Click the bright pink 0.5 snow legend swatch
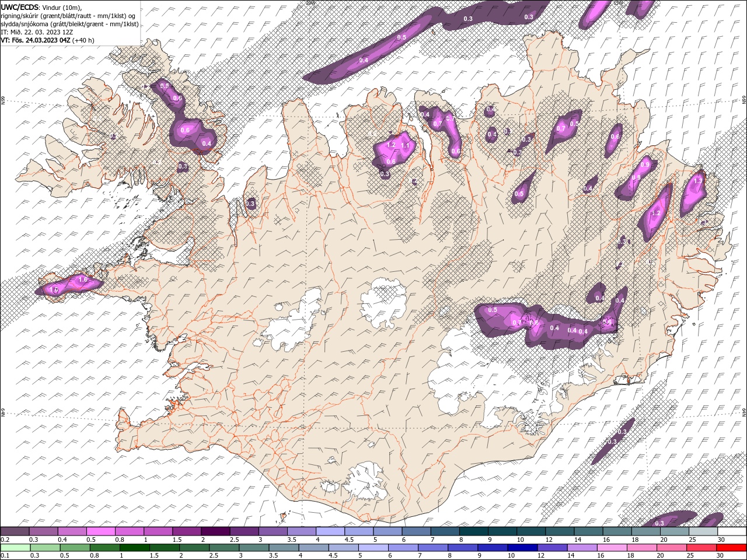Viewport: 747px width, 560px height. [100, 531]
